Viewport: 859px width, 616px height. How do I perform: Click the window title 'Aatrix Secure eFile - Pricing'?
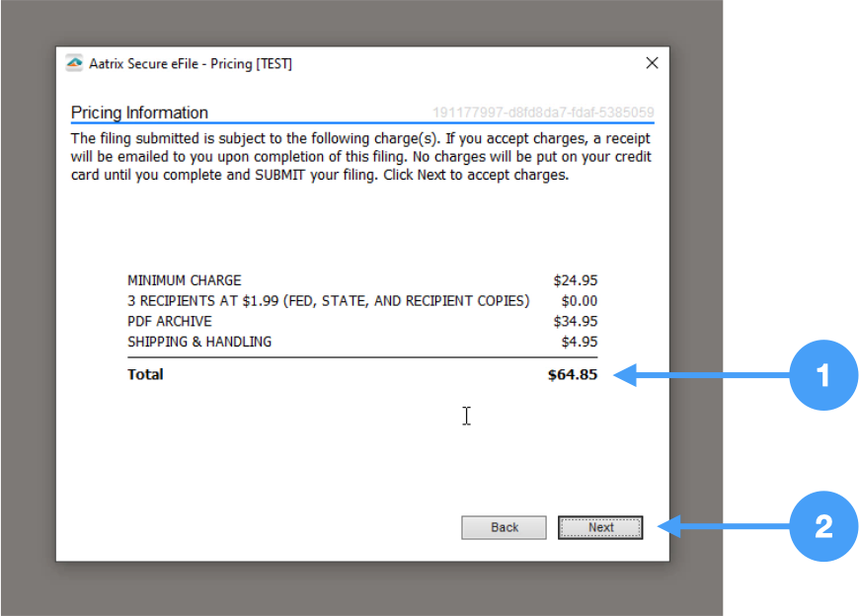(191, 64)
